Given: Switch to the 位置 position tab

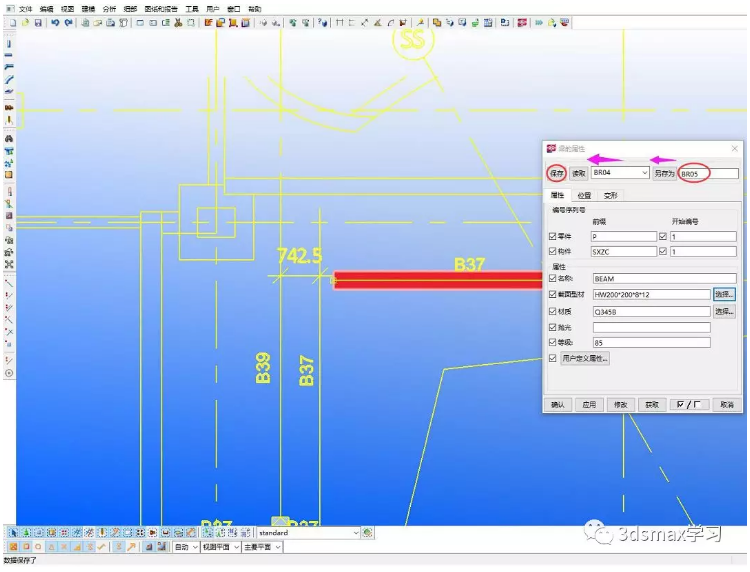Looking at the screenshot, I should click(584, 195).
